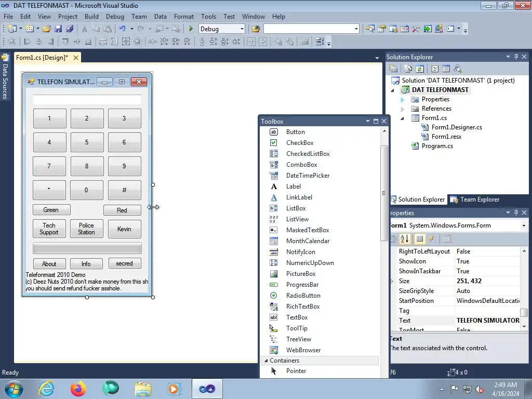Click Refresh icon in Solution Explorer
532x399 pixels.
pyautogui.click(x=420, y=69)
